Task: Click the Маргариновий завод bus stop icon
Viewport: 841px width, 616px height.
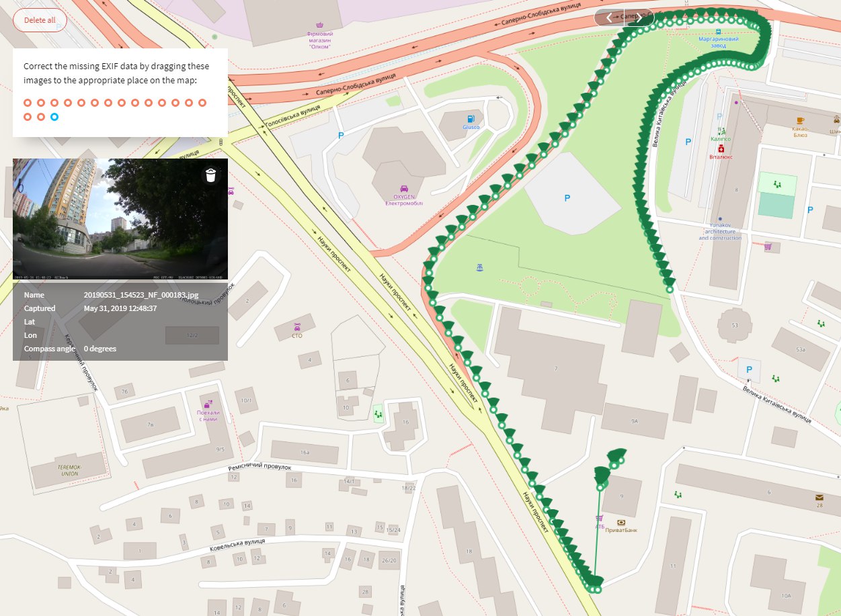Action: coord(719,31)
